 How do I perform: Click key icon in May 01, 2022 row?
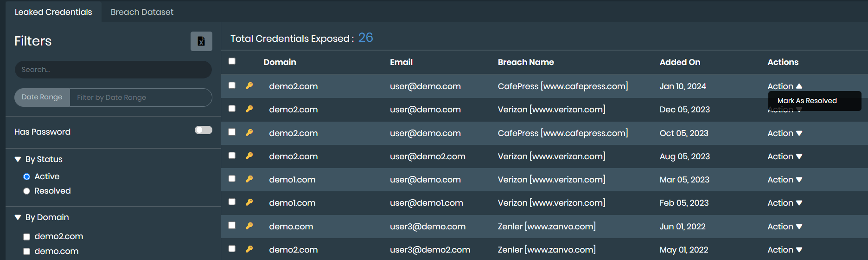pyautogui.click(x=249, y=249)
